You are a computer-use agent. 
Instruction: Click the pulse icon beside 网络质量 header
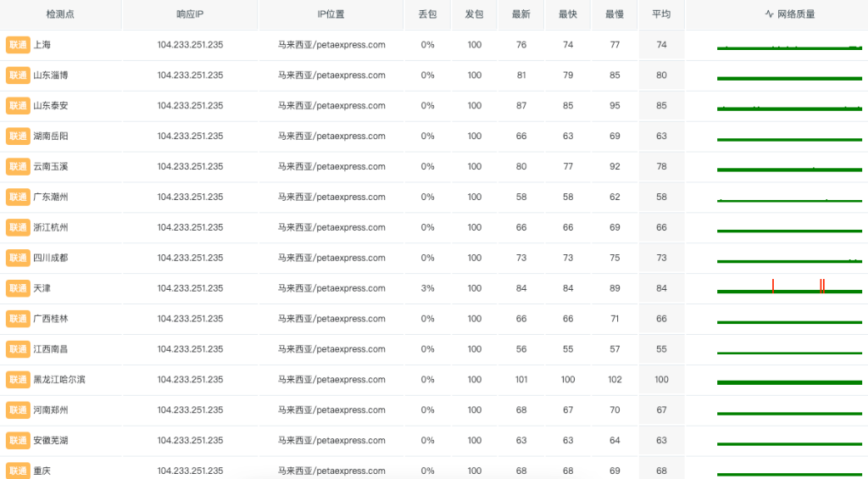[769, 14]
